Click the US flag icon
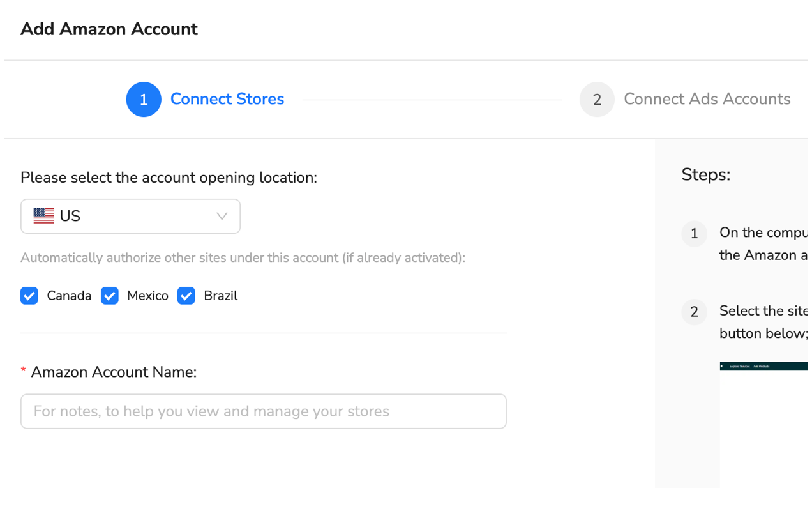This screenshot has height=511, width=812. tap(44, 216)
